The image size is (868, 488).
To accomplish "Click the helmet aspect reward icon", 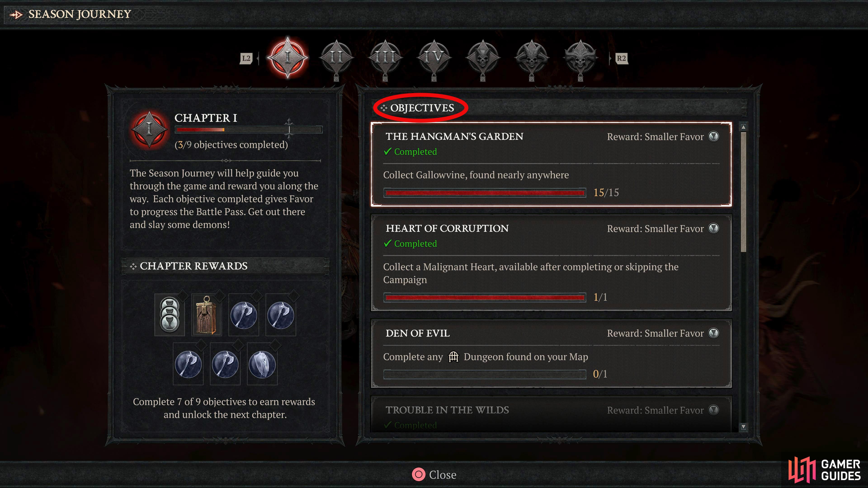I will (x=262, y=364).
